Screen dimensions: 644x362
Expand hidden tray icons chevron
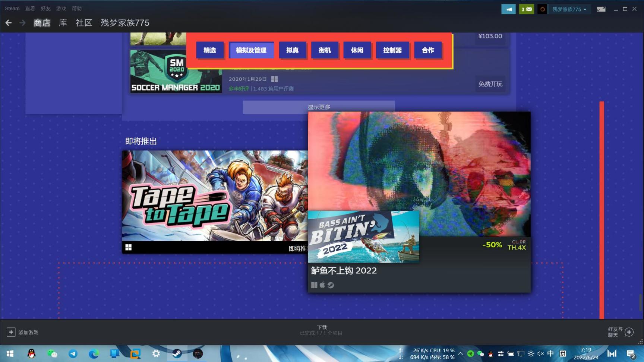coord(460,354)
